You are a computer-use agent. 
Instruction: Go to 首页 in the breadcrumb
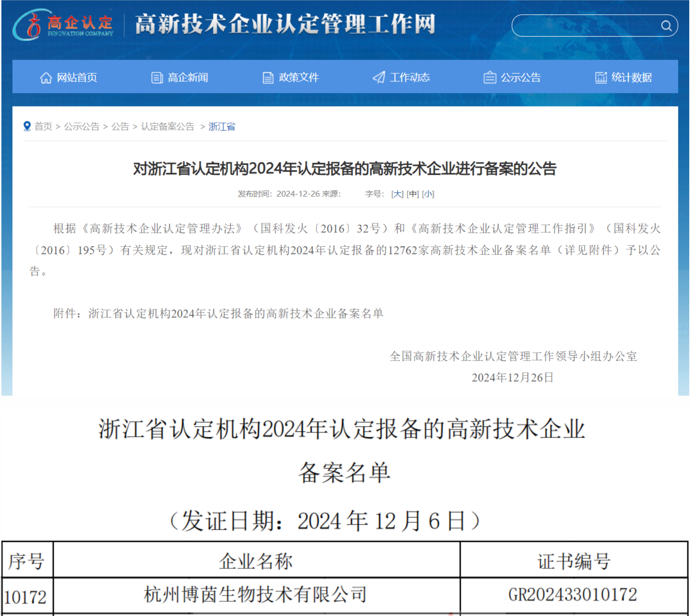[43, 127]
